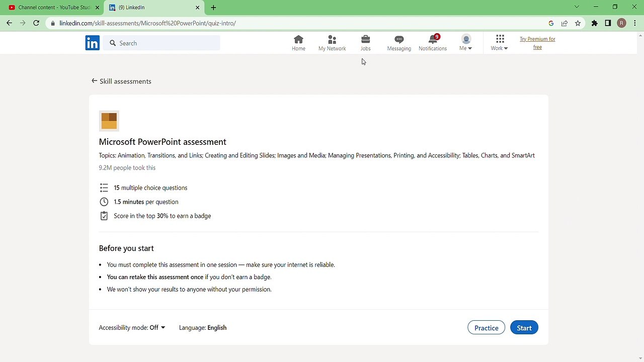The width and height of the screenshot is (644, 362).
Task: Open the tab search chevron
Action: [x=577, y=7]
